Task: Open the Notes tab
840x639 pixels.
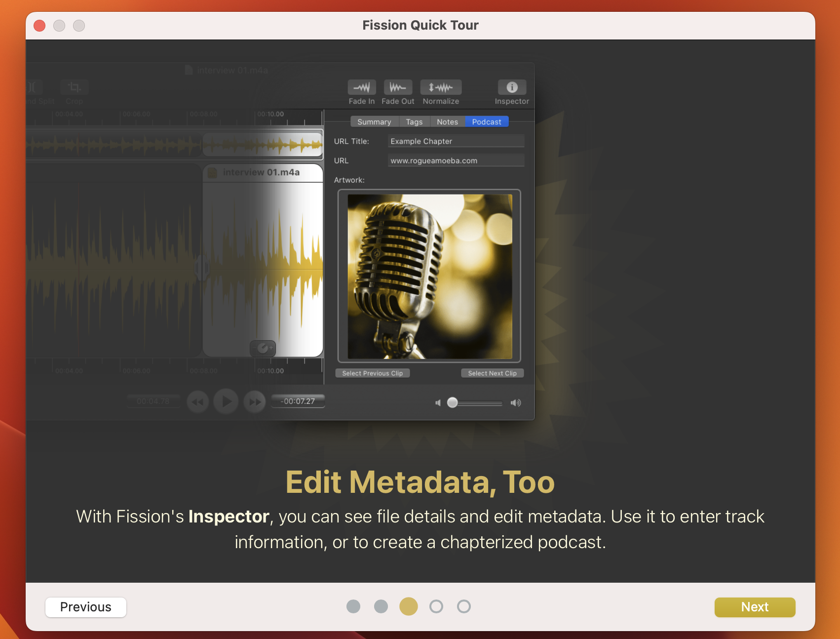Action: (x=447, y=122)
